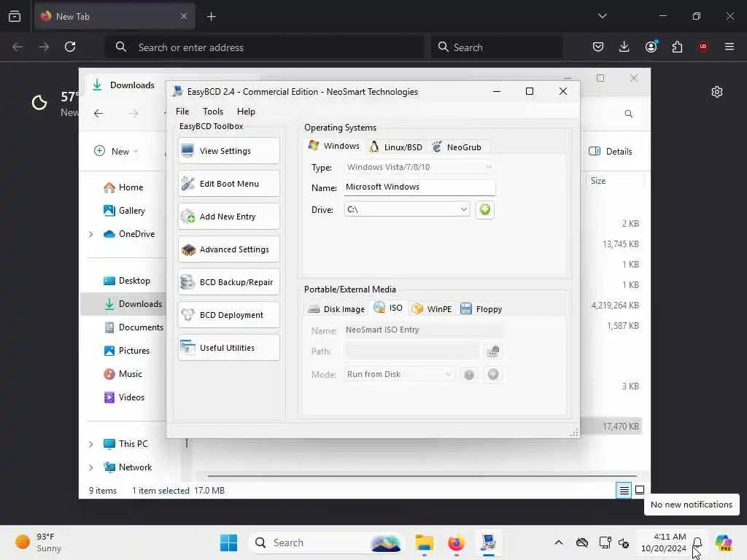Switch to the NeoGrub tab

457,147
